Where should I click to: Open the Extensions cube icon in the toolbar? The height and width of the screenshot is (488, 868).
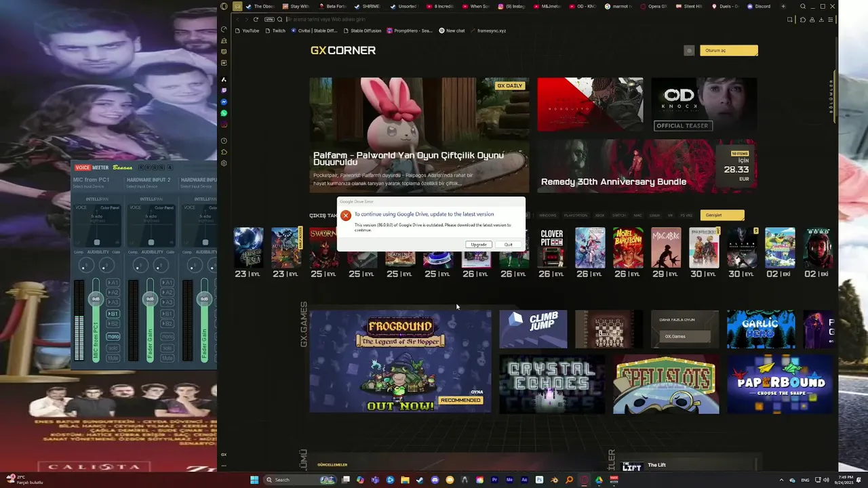click(803, 20)
